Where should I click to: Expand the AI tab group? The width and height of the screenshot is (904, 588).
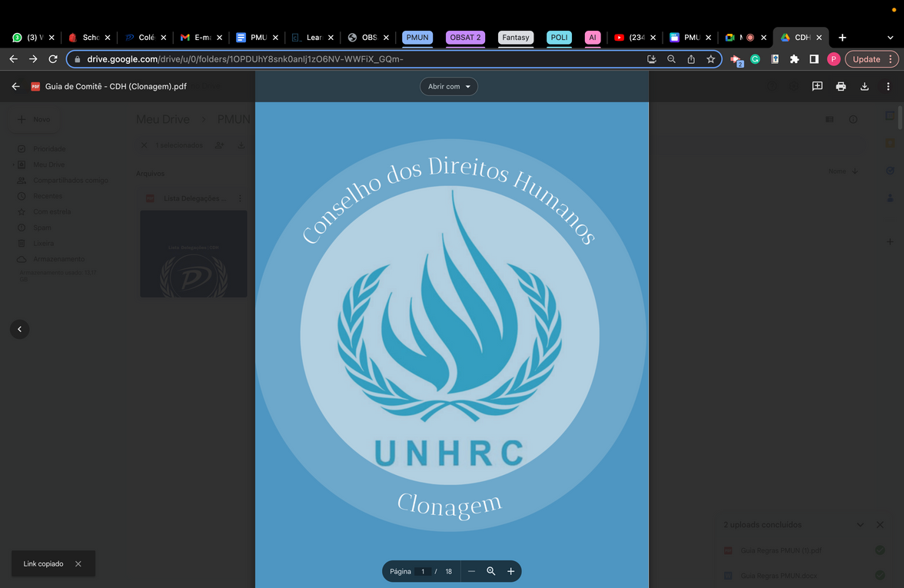[x=593, y=38]
